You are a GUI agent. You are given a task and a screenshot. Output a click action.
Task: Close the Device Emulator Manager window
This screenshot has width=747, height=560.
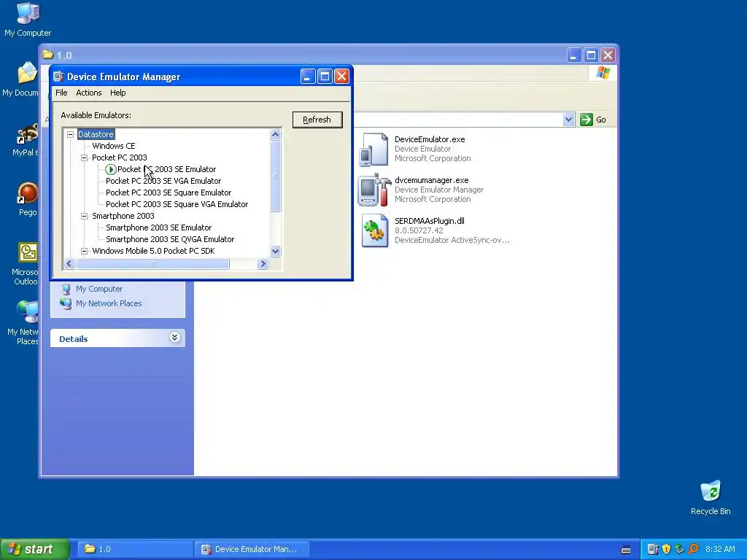[341, 76]
